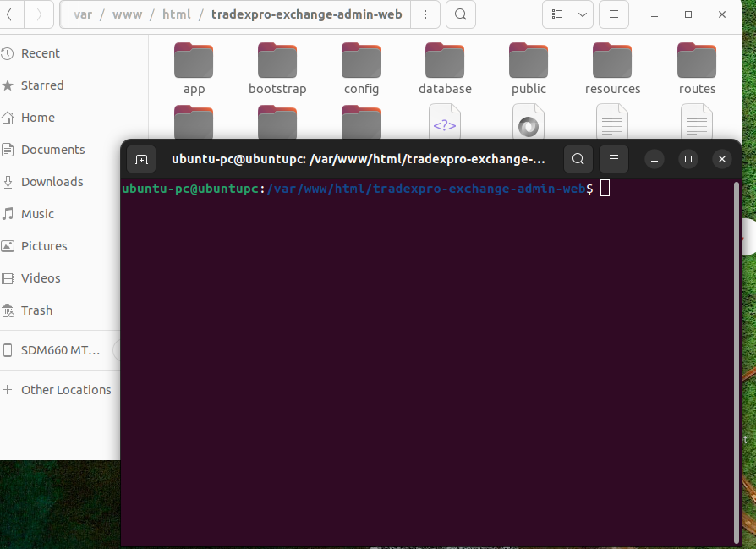Viewport: 756px width, 549px height.
Task: Select Downloads in the sidebar
Action: coord(52,182)
